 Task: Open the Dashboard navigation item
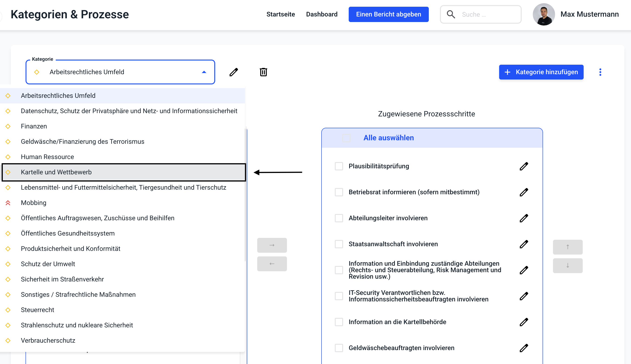[x=321, y=14]
